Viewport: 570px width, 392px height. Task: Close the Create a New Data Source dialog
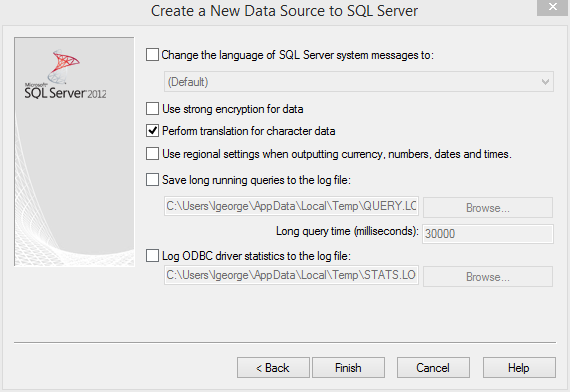(x=553, y=7)
